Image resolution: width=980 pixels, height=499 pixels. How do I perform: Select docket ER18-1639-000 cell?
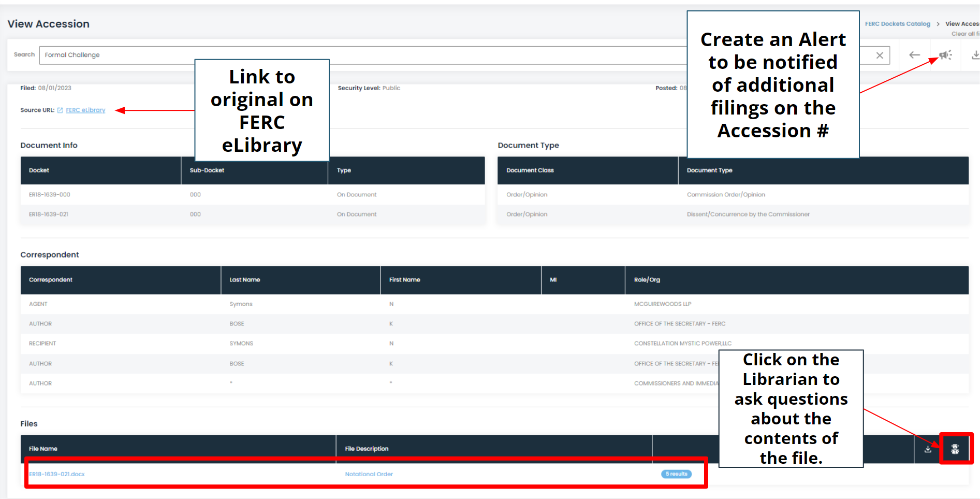50,195
